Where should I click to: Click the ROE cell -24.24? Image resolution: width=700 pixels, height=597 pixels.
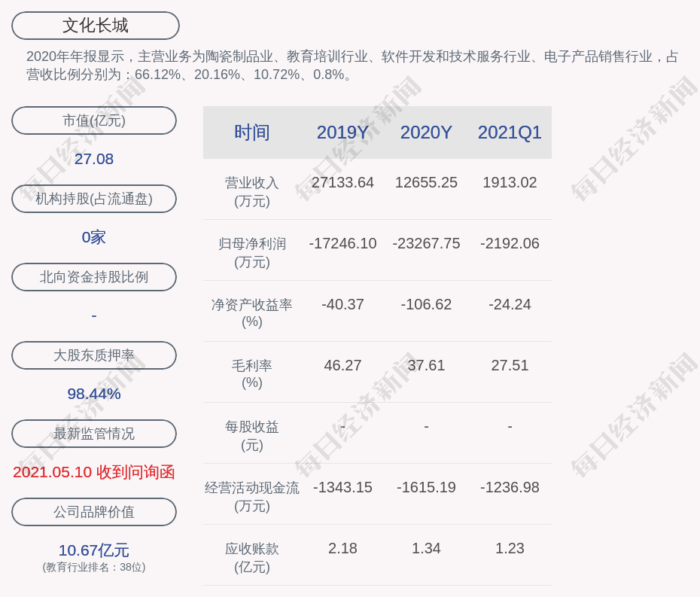point(510,305)
